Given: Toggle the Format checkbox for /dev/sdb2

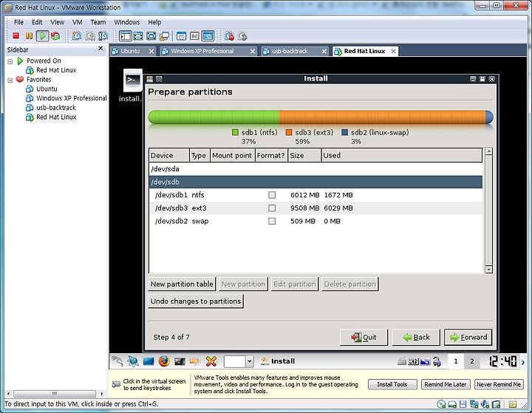Looking at the screenshot, I should coord(272,221).
